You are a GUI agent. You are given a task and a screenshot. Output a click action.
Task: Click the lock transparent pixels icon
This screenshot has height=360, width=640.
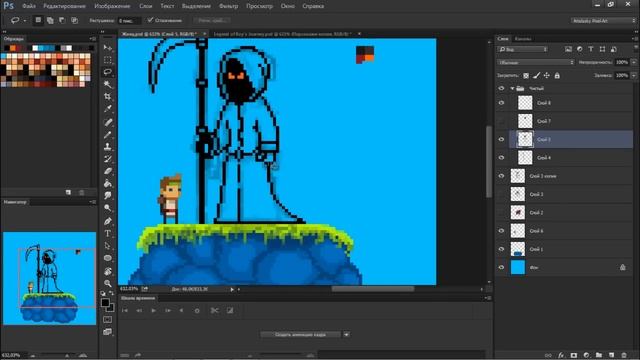point(526,76)
